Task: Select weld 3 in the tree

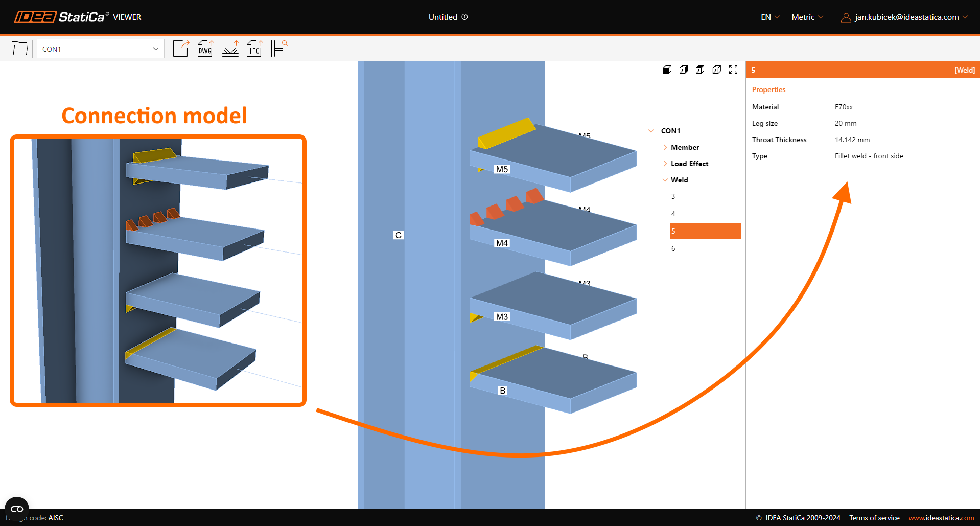Action: pos(673,196)
